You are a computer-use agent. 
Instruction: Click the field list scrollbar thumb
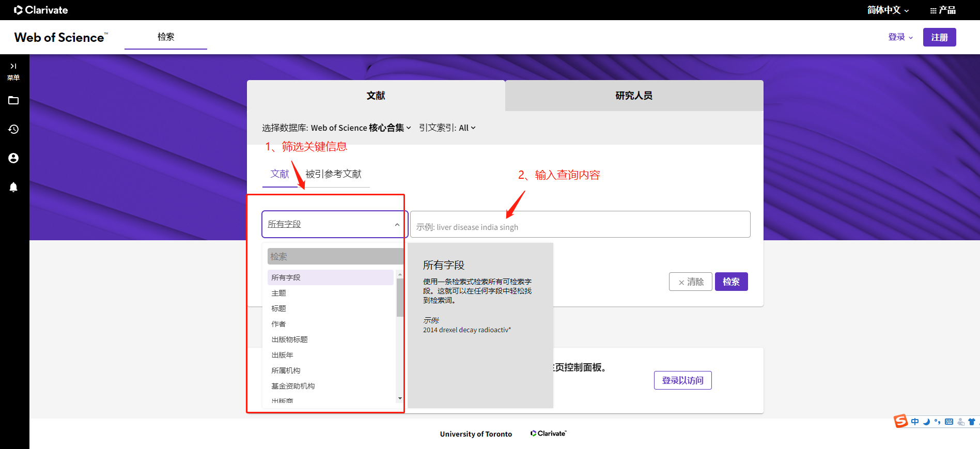click(x=400, y=297)
